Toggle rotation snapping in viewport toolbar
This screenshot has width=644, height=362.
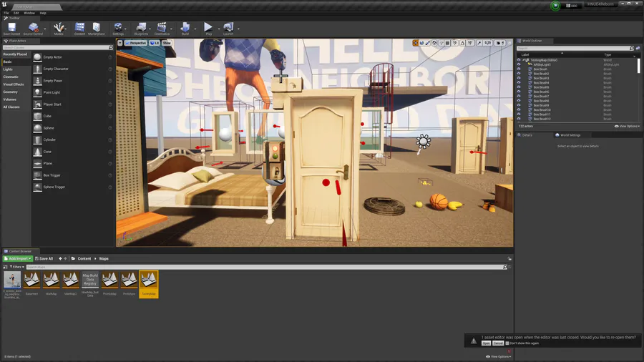pos(463,43)
